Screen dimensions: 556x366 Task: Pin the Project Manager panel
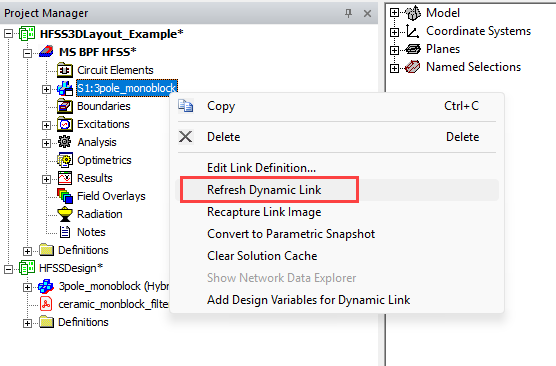click(349, 13)
